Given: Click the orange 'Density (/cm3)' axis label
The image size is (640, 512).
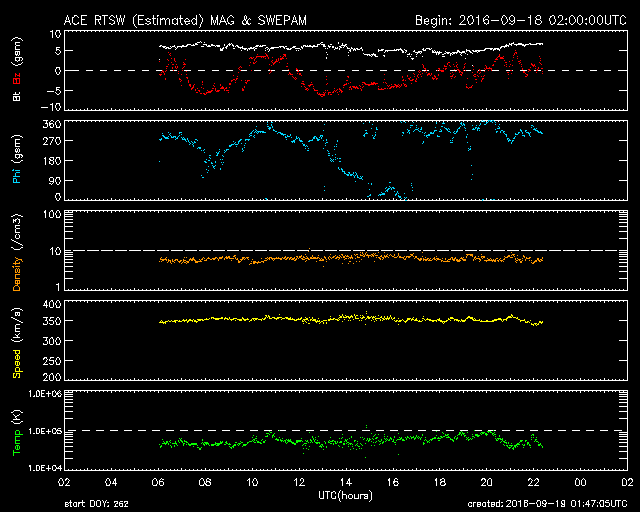Looking at the screenshot, I should [17, 253].
